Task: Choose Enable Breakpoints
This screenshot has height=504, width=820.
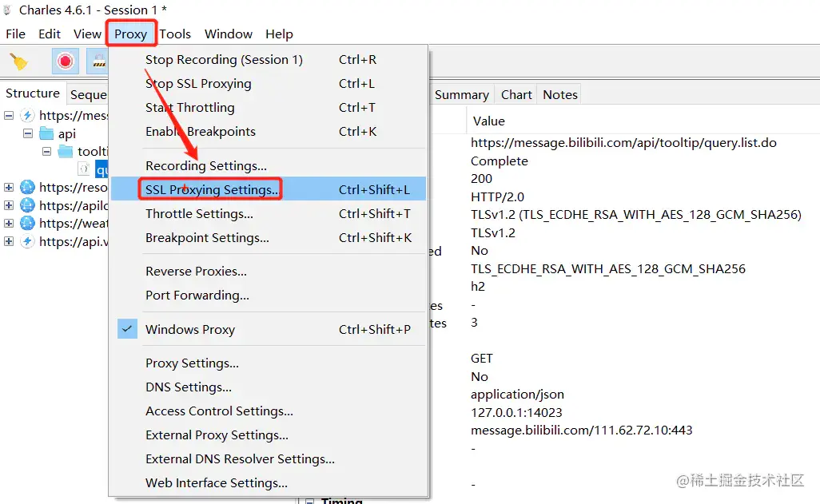Action: coord(269,131)
